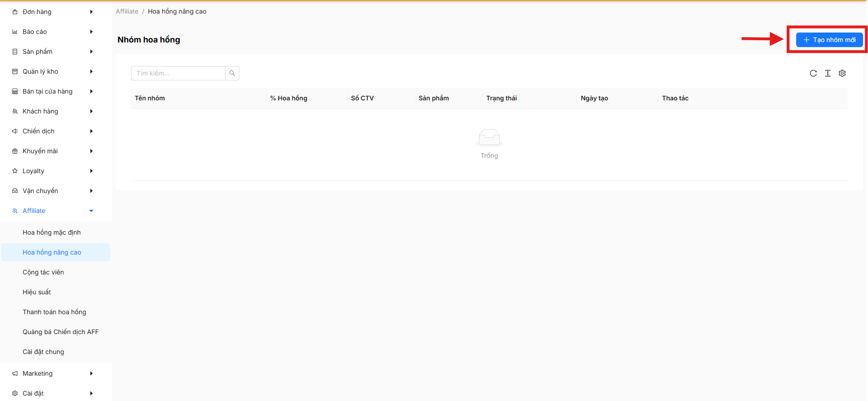Click the Đơn hàng shopping bag icon

15,12
